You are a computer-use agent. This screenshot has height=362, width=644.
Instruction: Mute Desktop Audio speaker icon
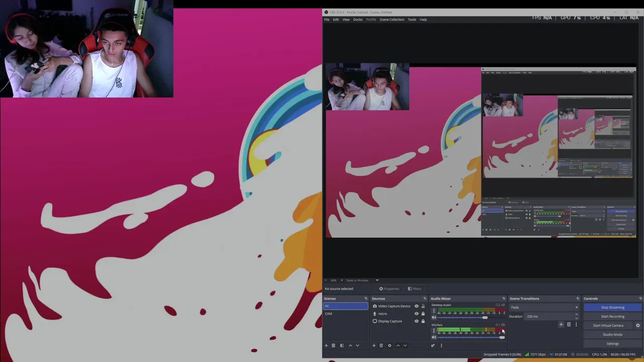click(x=434, y=317)
